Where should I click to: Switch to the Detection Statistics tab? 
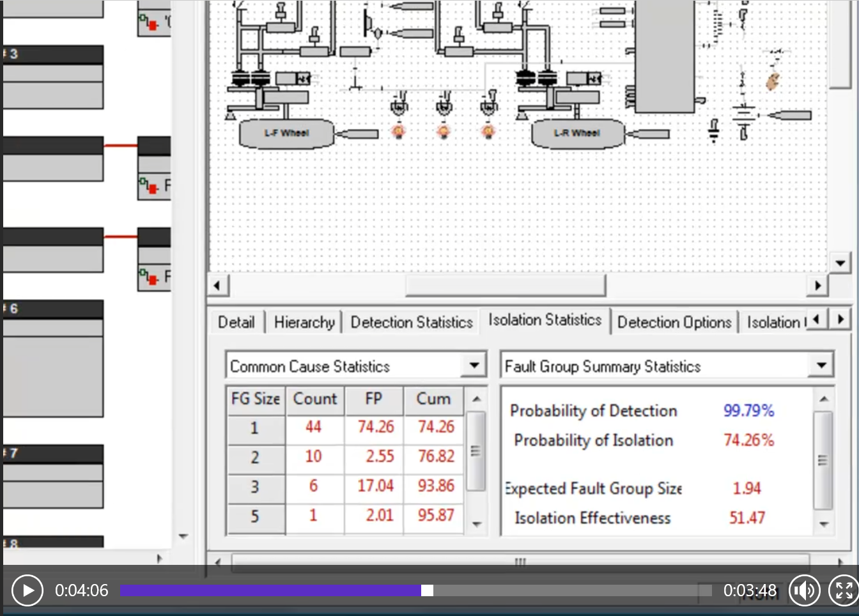(412, 322)
